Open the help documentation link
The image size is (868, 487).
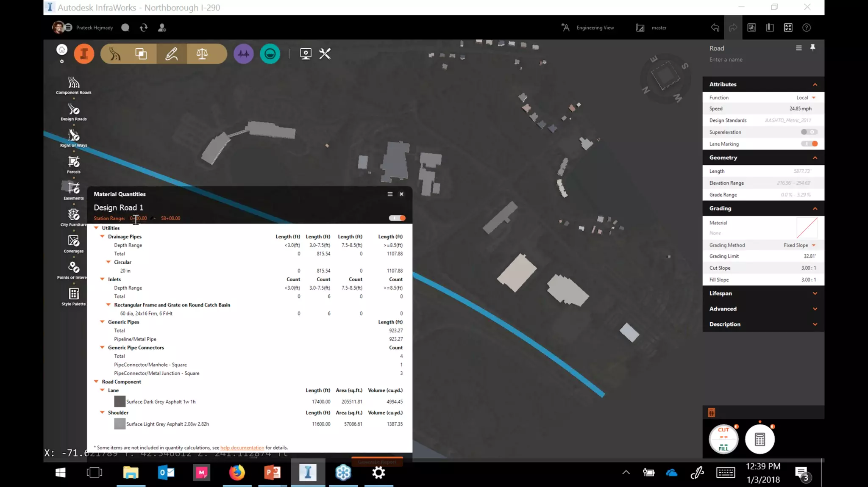[x=242, y=448]
